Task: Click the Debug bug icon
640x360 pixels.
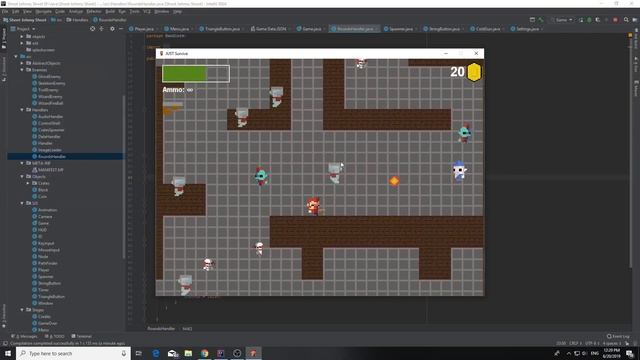Action: [x=589, y=20]
